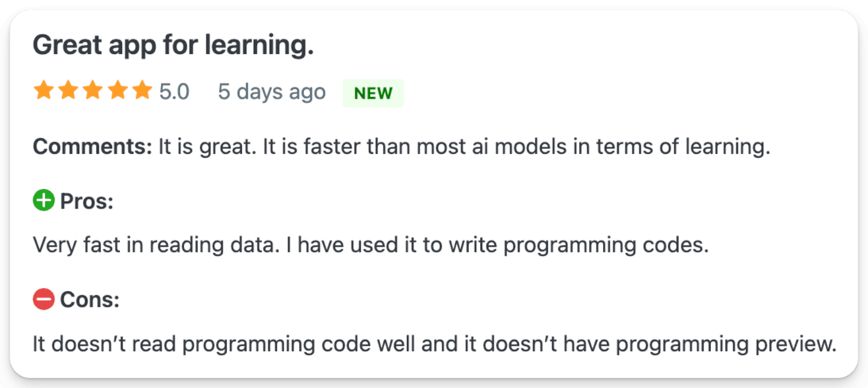Click the "Cons:" heading text

(x=90, y=300)
